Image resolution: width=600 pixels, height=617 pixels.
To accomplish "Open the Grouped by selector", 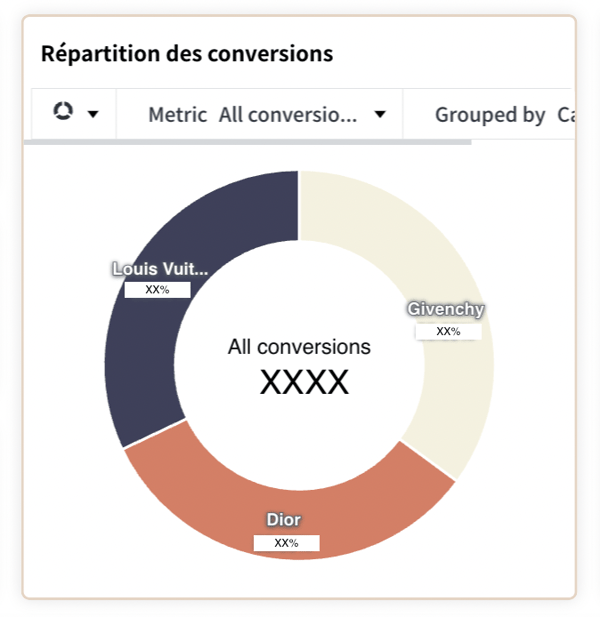I will (489, 115).
